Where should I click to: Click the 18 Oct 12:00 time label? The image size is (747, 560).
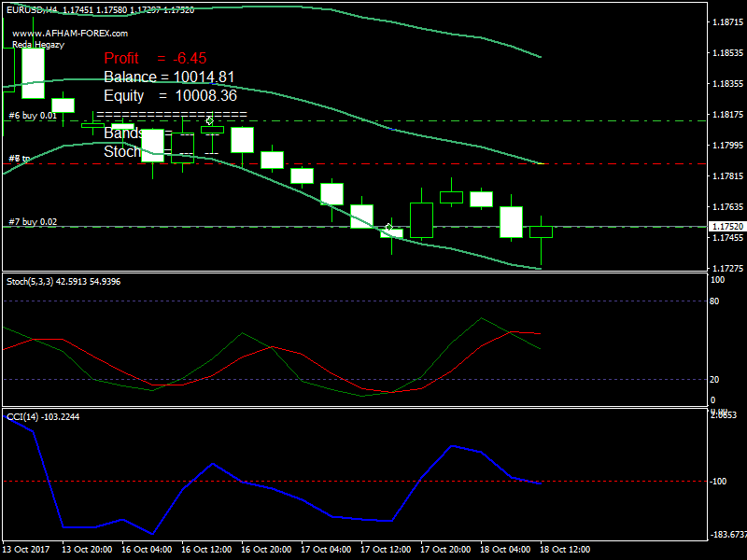point(567,550)
